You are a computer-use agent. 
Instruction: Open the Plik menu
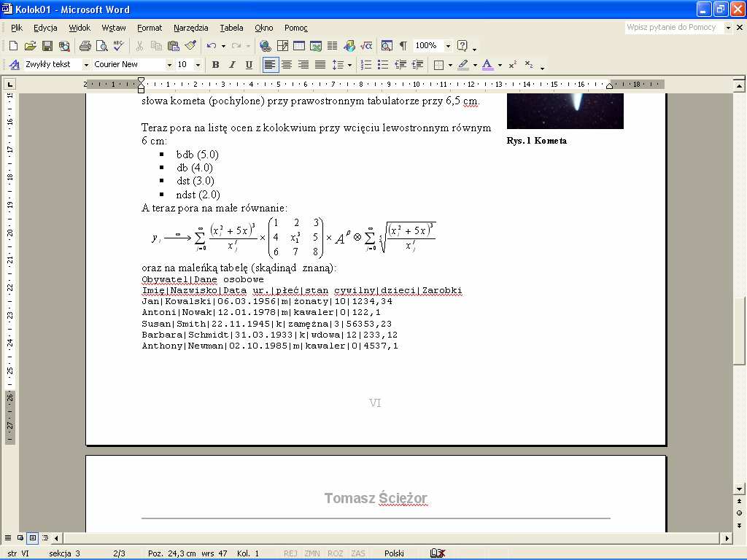pyautogui.click(x=17, y=28)
